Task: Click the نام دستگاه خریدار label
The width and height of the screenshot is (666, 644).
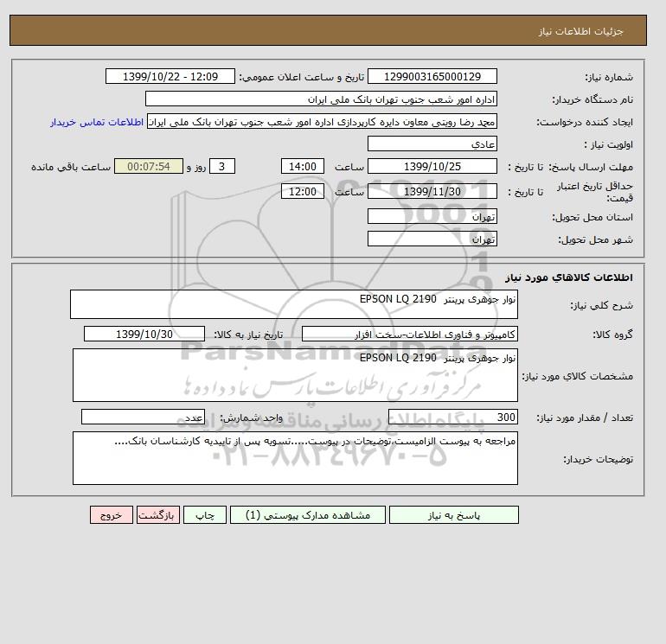Action: click(592, 99)
